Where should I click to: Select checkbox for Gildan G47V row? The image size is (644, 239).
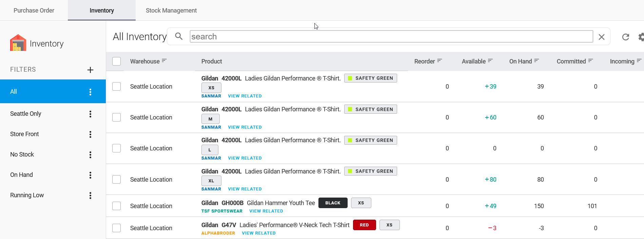tap(116, 228)
